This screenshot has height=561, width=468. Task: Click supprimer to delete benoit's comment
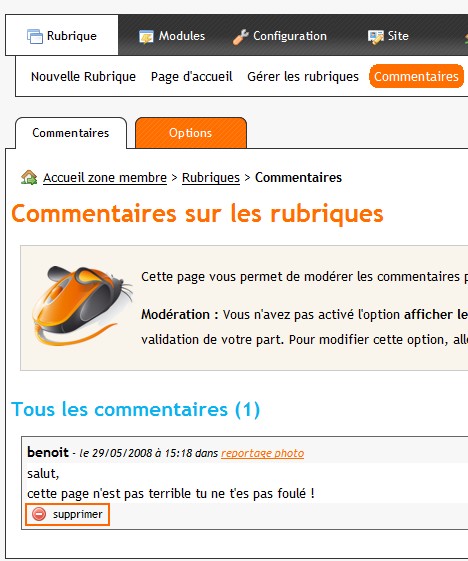(x=67, y=514)
